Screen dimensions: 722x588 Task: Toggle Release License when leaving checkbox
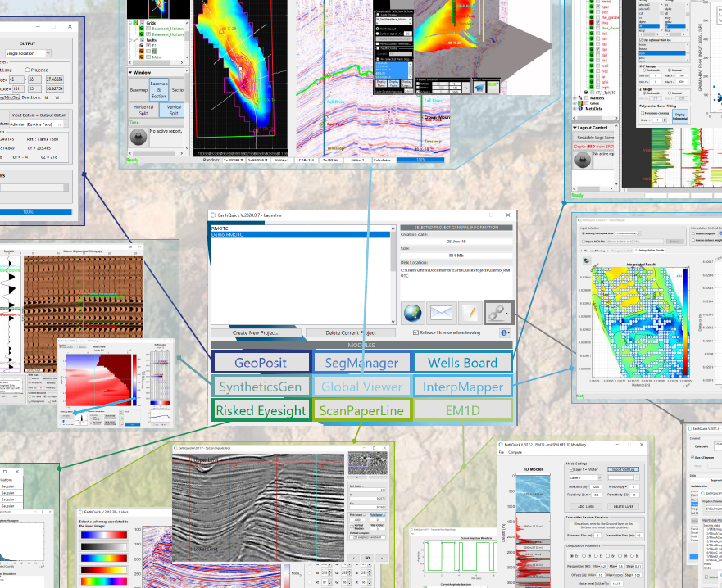coord(416,333)
